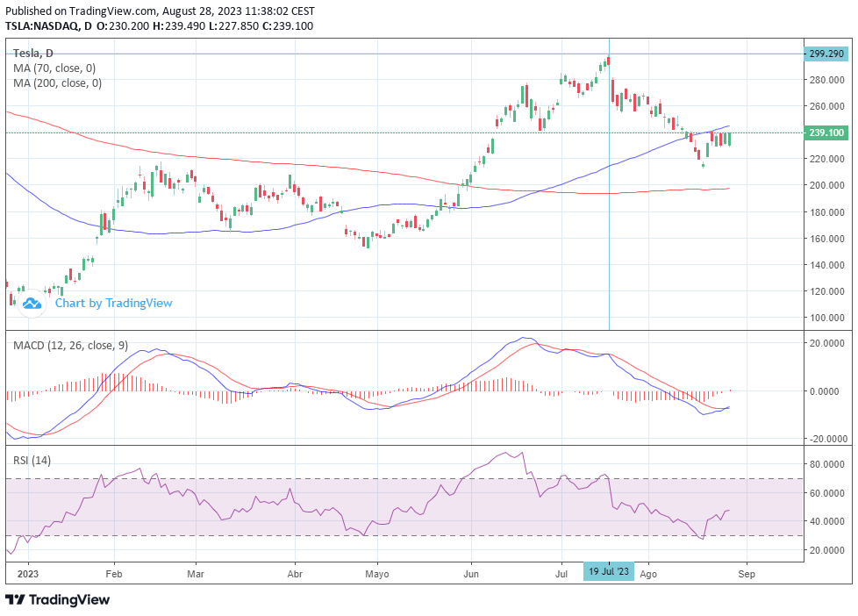Open the 'Chart by TradingView' link
The width and height of the screenshot is (858, 616).
click(x=113, y=303)
